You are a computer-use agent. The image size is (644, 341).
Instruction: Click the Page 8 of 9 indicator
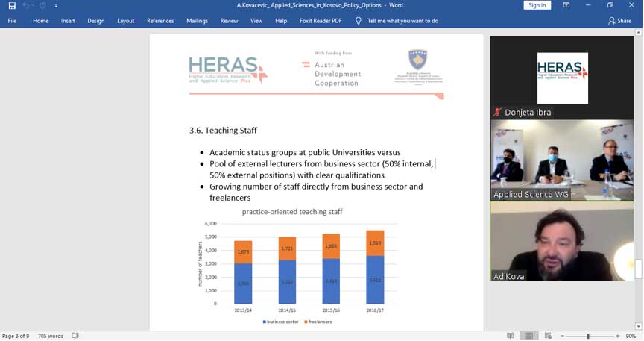(16, 336)
